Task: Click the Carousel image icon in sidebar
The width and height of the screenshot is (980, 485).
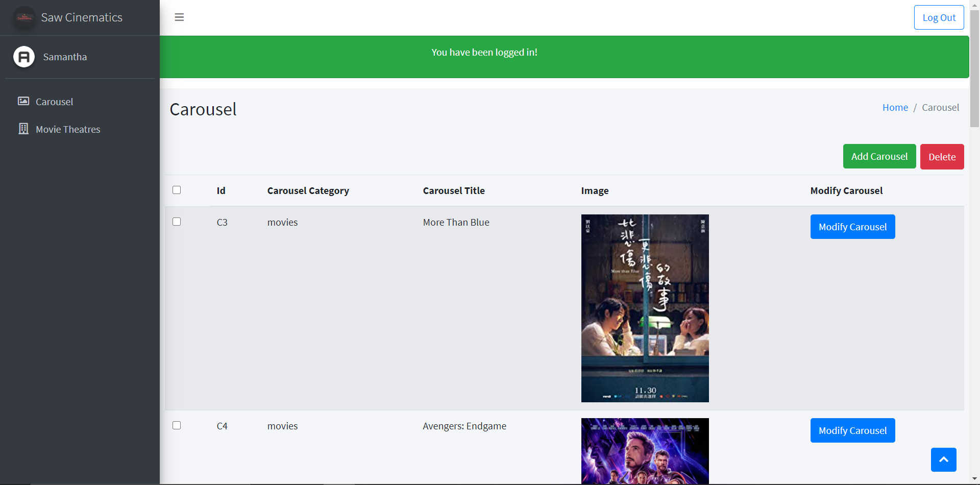Action: pos(23,101)
